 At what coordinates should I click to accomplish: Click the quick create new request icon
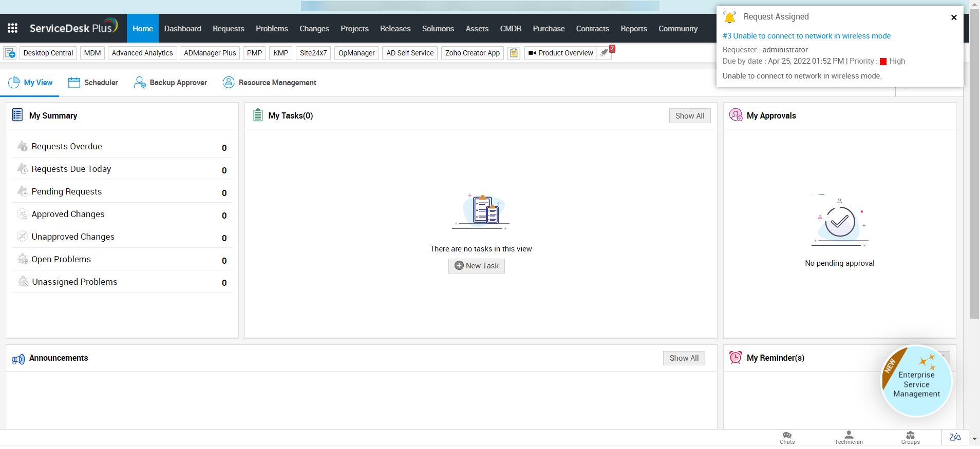click(10, 53)
